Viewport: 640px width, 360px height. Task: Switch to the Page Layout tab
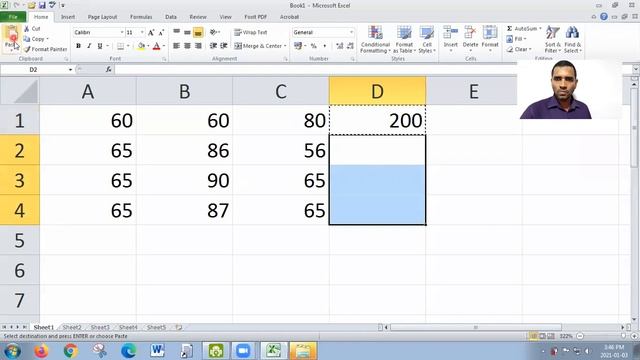102,17
